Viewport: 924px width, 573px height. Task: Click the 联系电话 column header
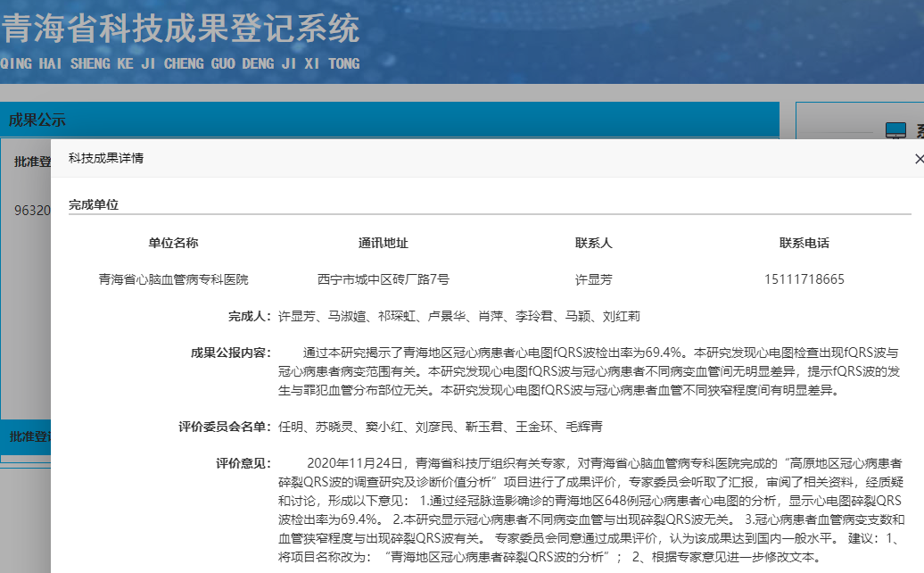click(804, 243)
